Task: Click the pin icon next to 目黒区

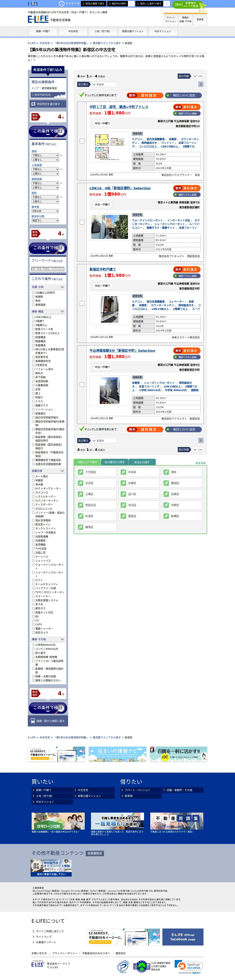Action: pyautogui.click(x=166, y=494)
